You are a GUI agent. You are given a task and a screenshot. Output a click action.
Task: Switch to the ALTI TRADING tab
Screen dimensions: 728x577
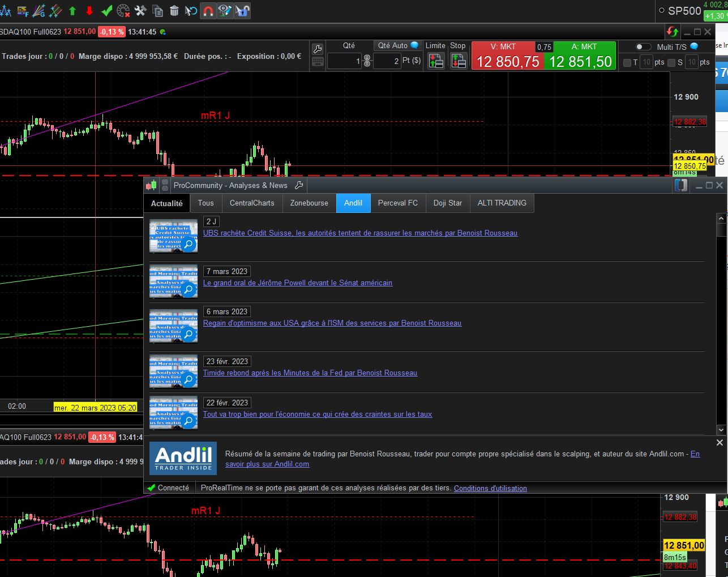(502, 203)
